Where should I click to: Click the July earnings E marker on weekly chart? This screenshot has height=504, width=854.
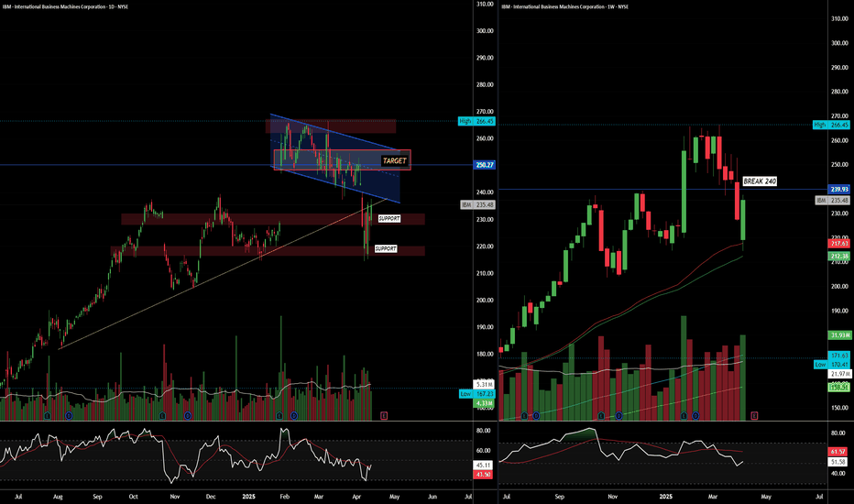(x=524, y=416)
